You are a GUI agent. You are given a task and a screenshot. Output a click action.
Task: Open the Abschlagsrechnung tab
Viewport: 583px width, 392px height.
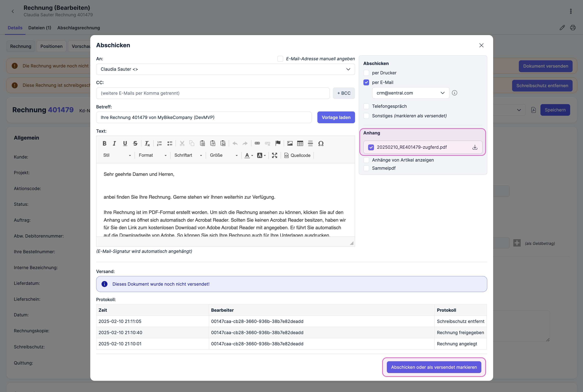pos(78,28)
